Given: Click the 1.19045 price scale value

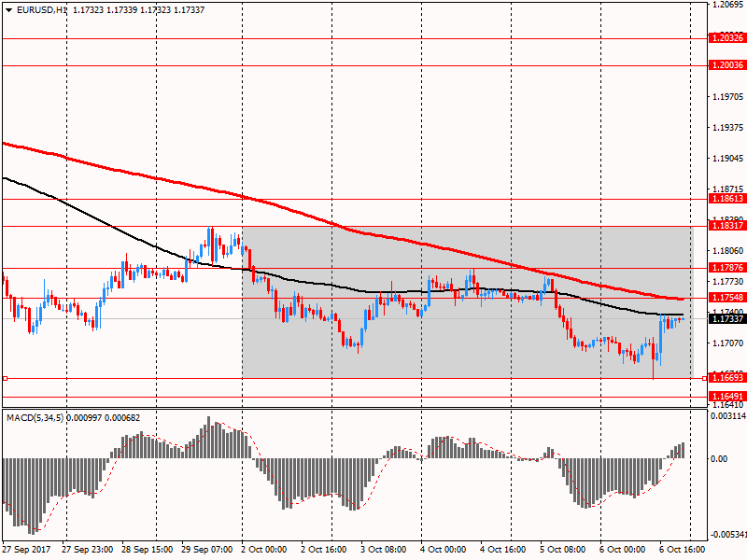Looking at the screenshot, I should pos(727,159).
